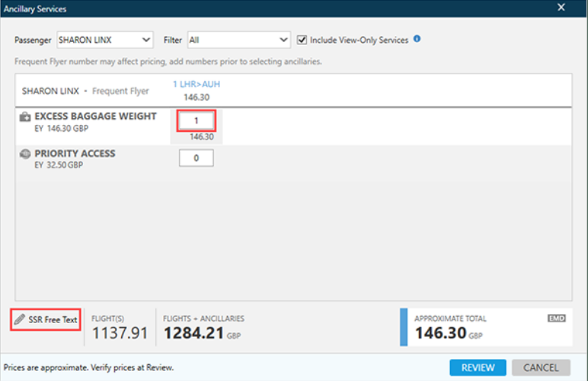Image resolution: width=588 pixels, height=381 pixels.
Task: Click the Priority Access quantity field
Action: pos(196,158)
